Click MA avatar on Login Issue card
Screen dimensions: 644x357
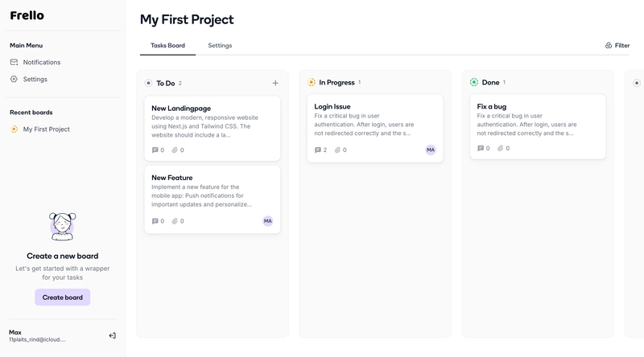431,150
